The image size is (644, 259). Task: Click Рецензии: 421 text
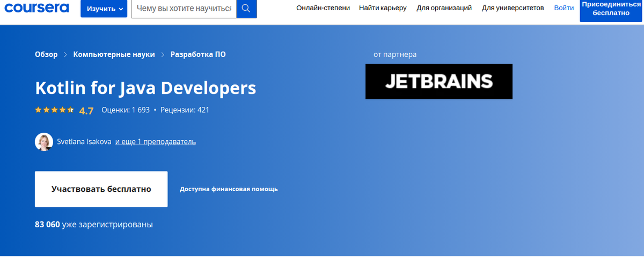coord(185,110)
